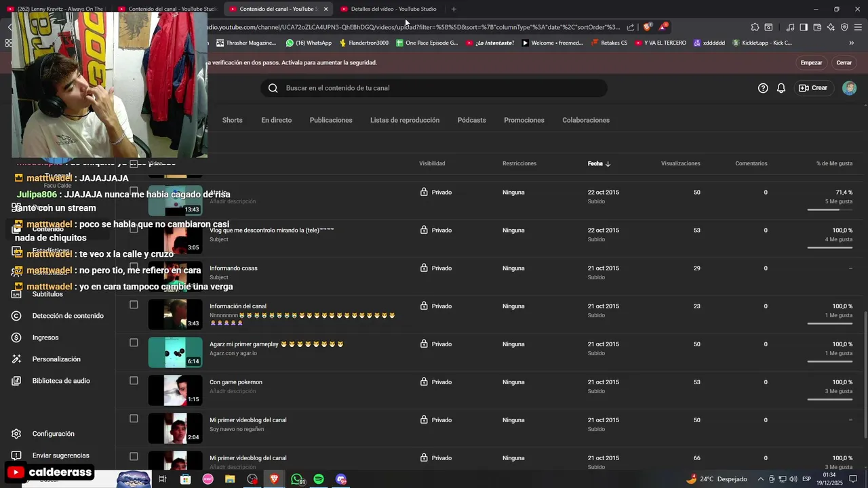The width and height of the screenshot is (868, 488).
Task: Open the browser hamburger main menu
Action: [858, 27]
